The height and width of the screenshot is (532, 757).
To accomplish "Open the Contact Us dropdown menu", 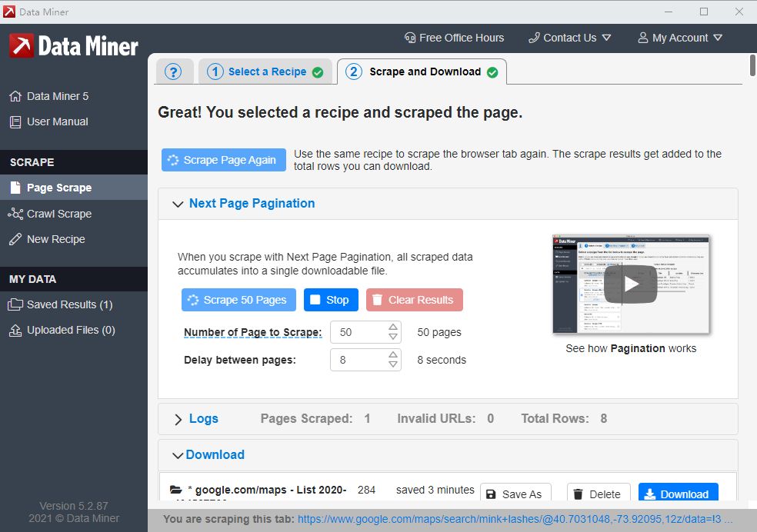I will click(570, 38).
